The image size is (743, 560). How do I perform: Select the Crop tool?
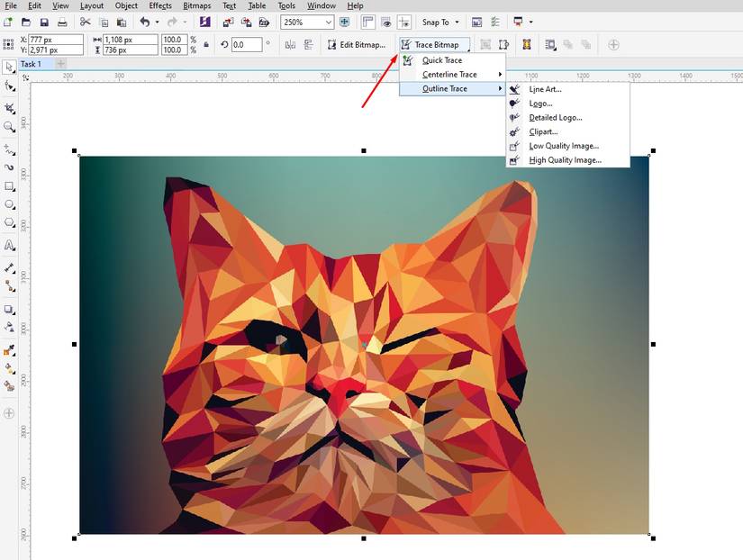(x=10, y=107)
